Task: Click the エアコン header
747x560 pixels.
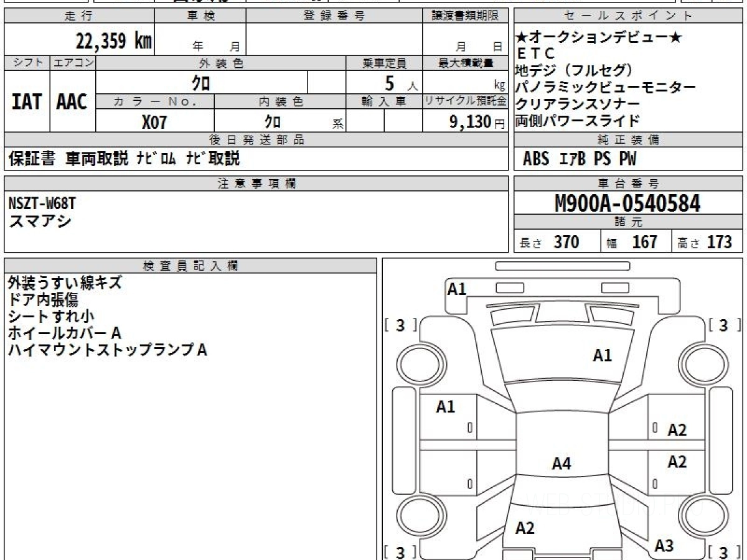Action: coord(73,63)
